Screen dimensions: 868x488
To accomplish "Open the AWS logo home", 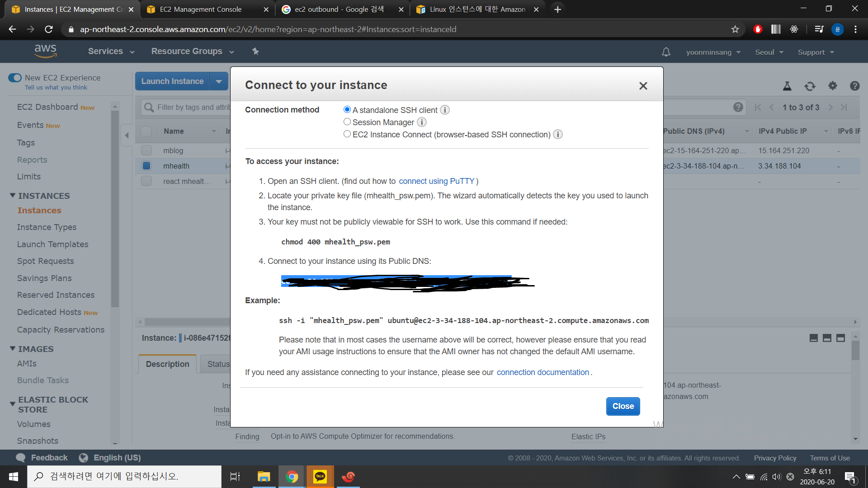I will coord(45,51).
